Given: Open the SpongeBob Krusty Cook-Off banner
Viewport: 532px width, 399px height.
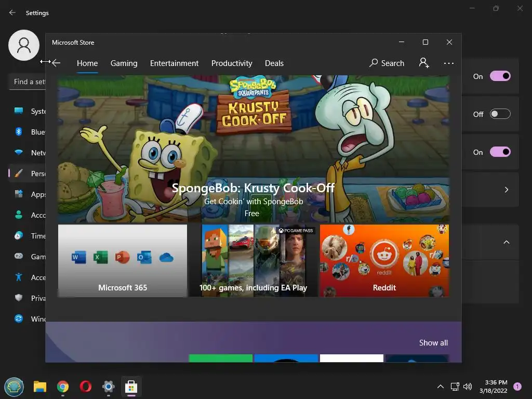Looking at the screenshot, I should (x=254, y=149).
